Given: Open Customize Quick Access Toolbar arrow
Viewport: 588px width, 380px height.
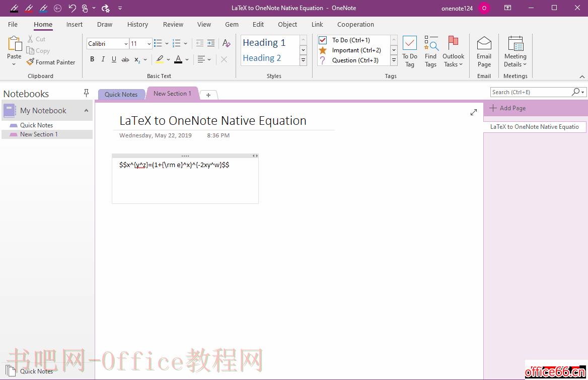Looking at the screenshot, I should (x=120, y=8).
